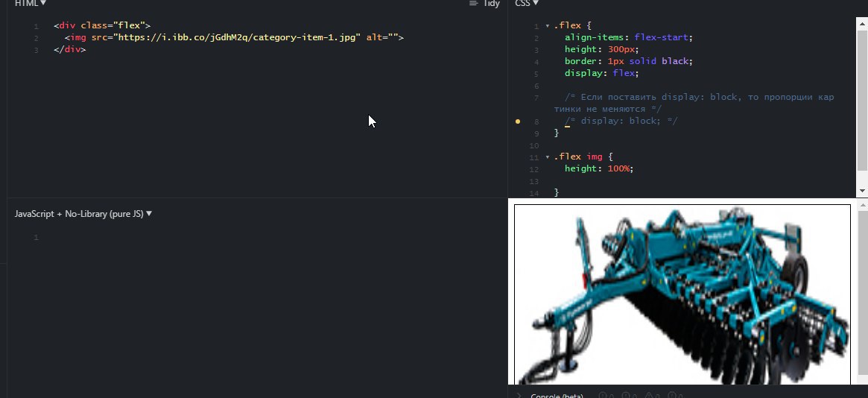Click the CSS editor vertical scrollbar thumb
The width and height of the screenshot is (868, 398).
[x=862, y=100]
